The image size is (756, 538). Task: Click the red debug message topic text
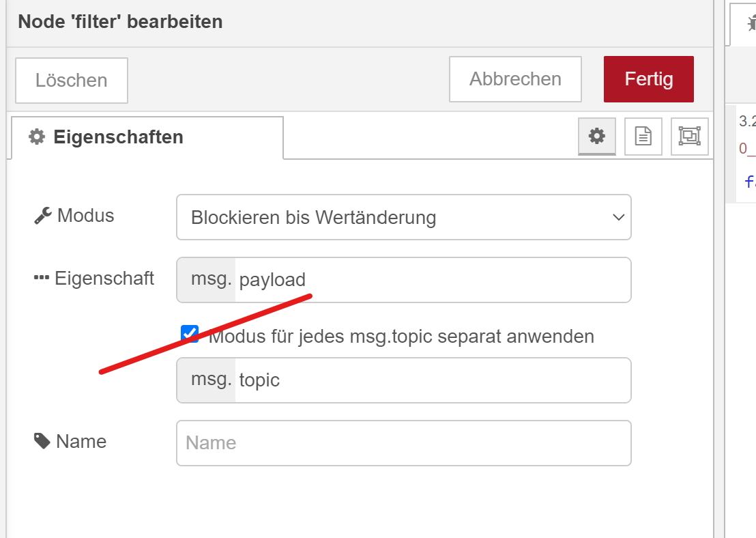coord(748,149)
